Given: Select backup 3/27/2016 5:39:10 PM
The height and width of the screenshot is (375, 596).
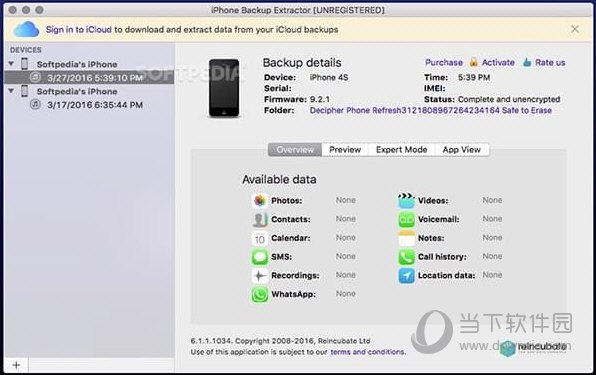Looking at the screenshot, I should pos(89,78).
